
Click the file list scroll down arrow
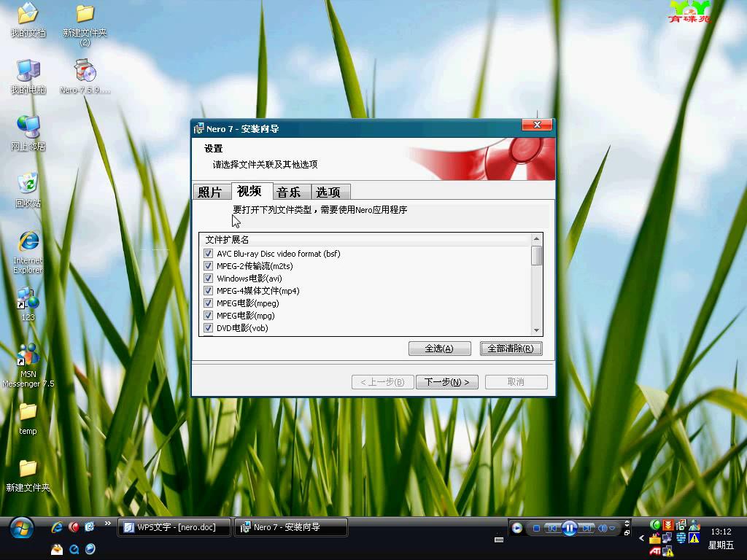pos(536,330)
